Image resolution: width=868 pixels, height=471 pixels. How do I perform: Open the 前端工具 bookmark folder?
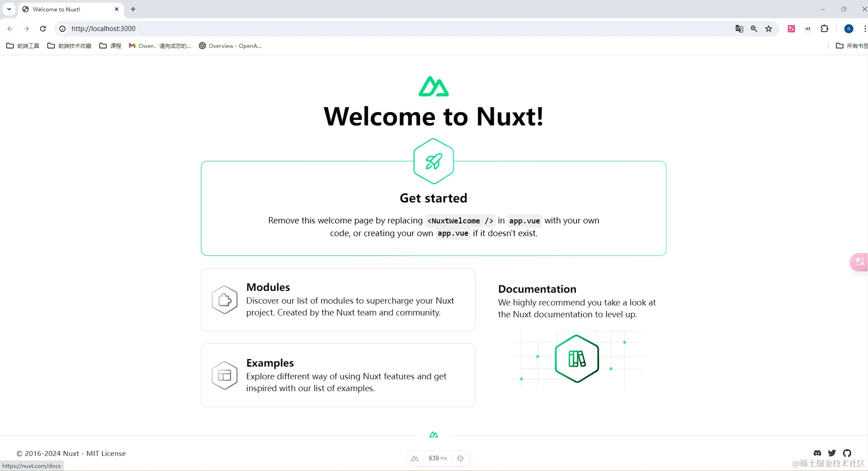pos(23,46)
